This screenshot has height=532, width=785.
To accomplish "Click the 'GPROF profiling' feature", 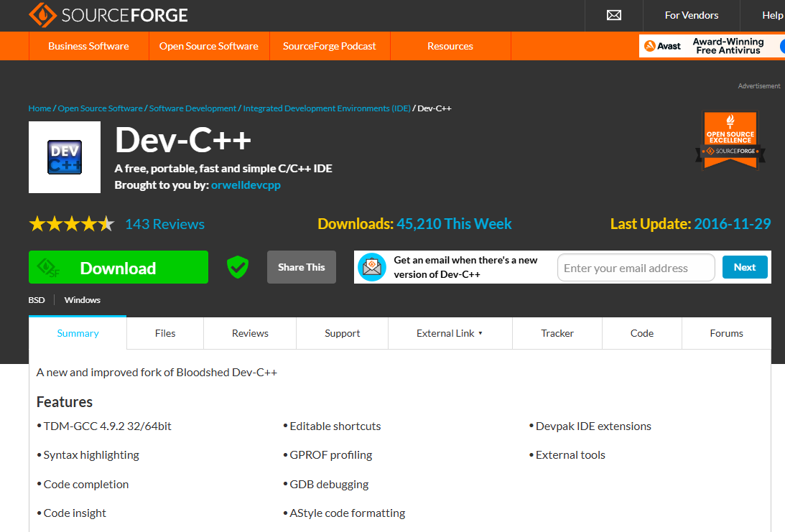I will (331, 455).
